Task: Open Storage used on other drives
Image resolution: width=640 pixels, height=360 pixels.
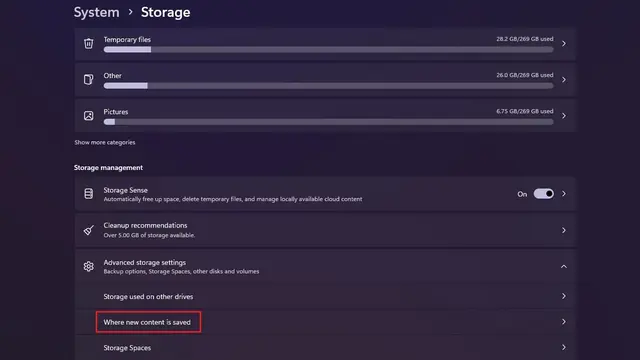Action: (325, 296)
